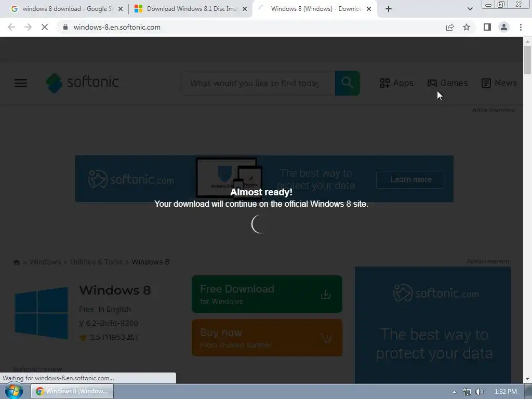Show hidden system tray icons
The image size is (532, 399).
pyautogui.click(x=454, y=392)
